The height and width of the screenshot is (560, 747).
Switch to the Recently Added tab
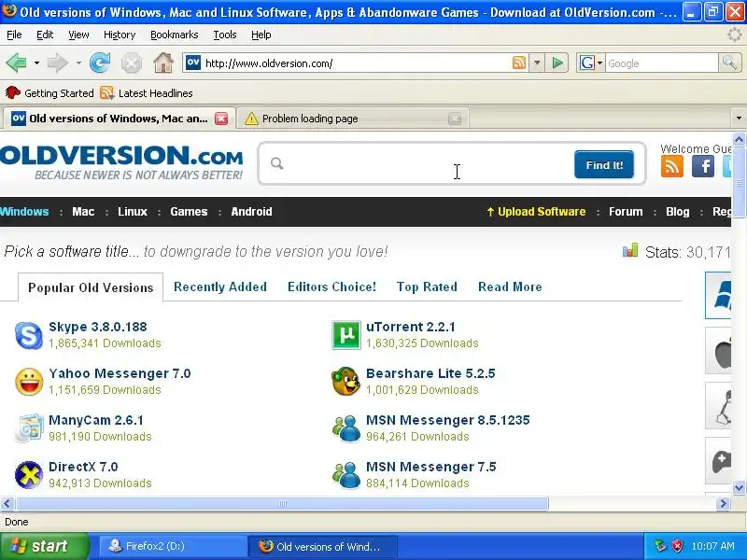coord(220,287)
